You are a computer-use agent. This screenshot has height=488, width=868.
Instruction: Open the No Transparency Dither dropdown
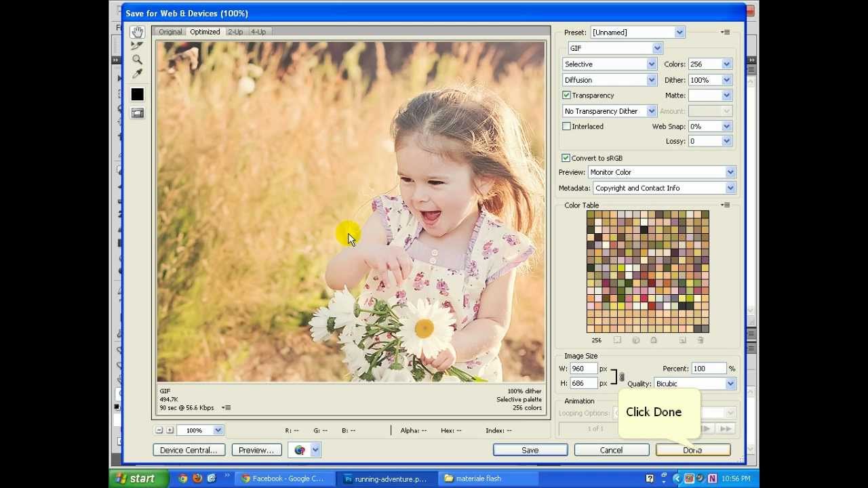click(610, 111)
